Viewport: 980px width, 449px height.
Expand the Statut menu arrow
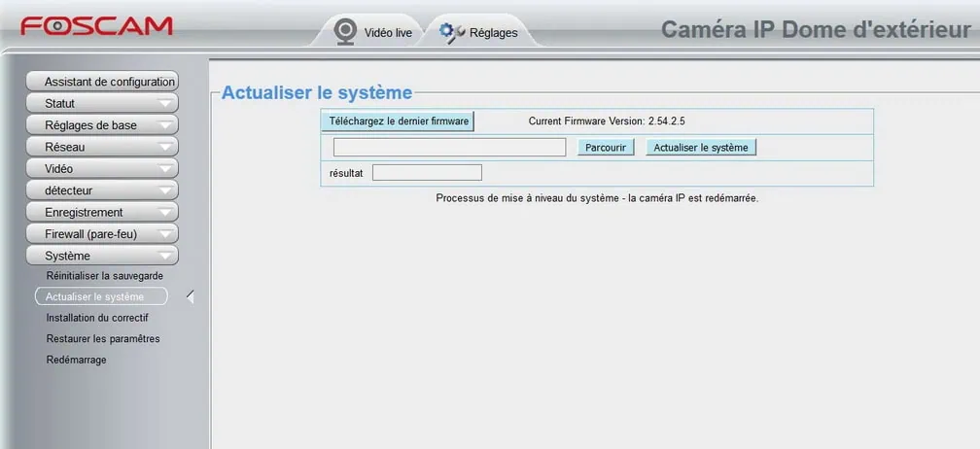[x=166, y=104]
